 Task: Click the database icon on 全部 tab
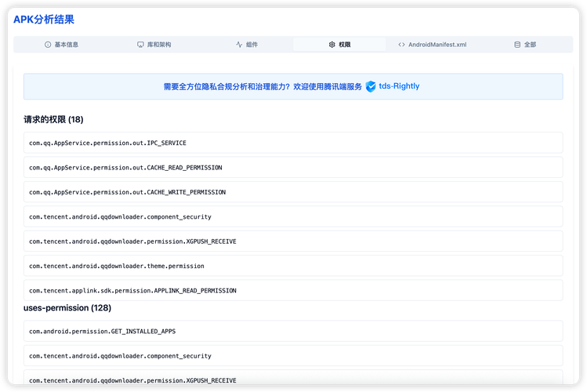pos(516,45)
